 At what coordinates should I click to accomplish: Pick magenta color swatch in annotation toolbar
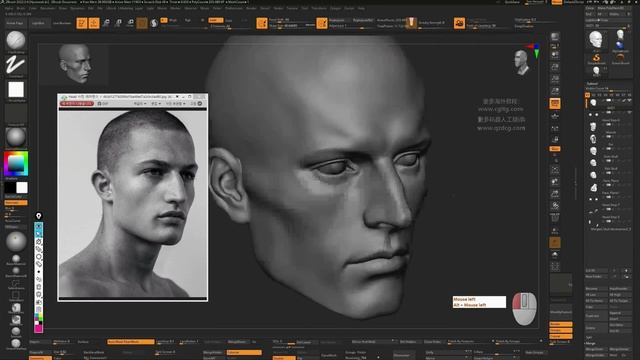coord(39,328)
